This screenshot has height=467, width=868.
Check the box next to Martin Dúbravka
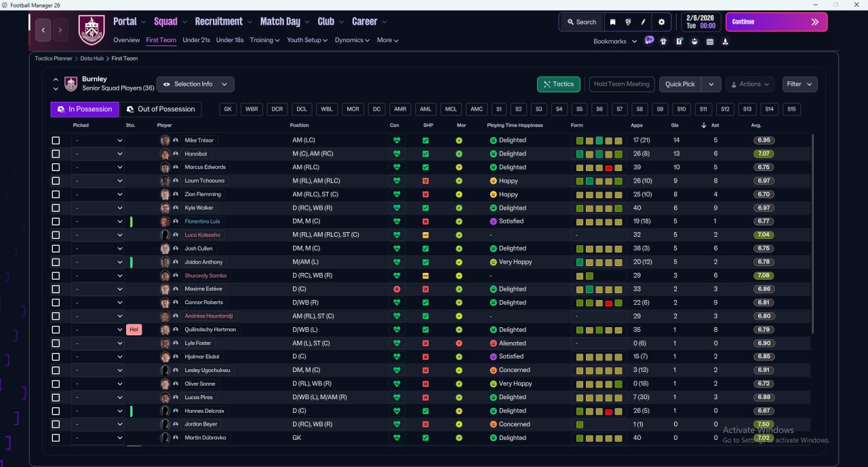coord(56,438)
